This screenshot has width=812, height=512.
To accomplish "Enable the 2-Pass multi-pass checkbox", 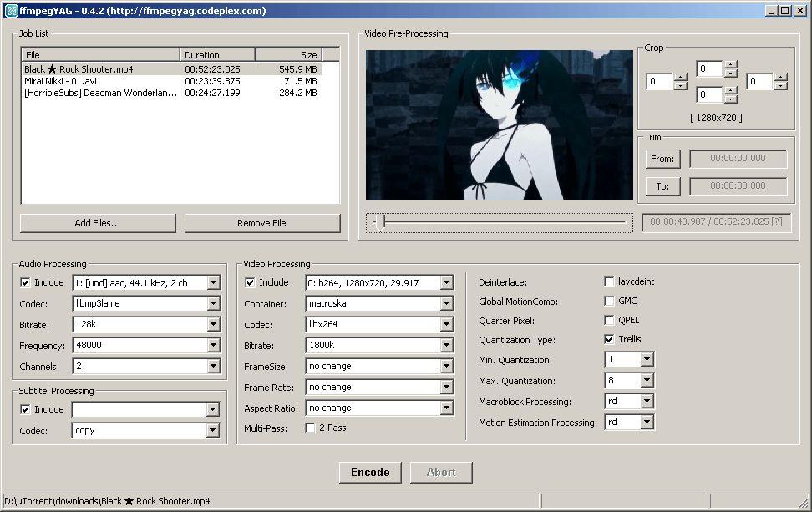I will click(310, 428).
